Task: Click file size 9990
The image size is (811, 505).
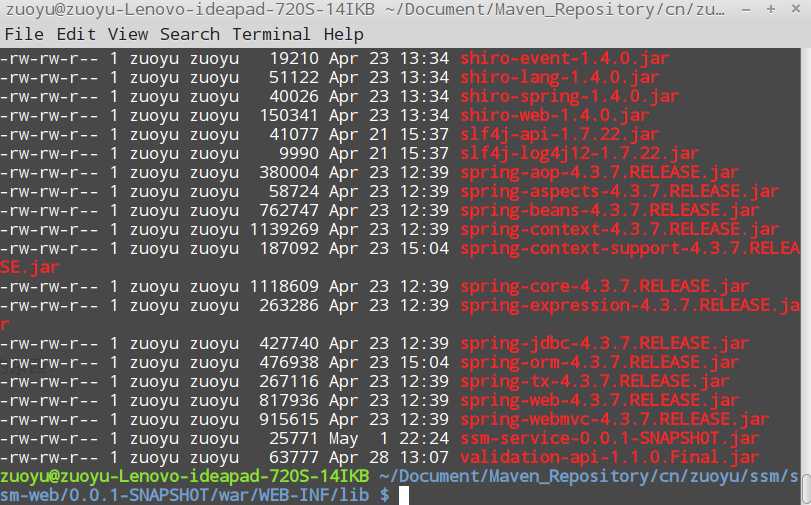Action: click(x=299, y=154)
